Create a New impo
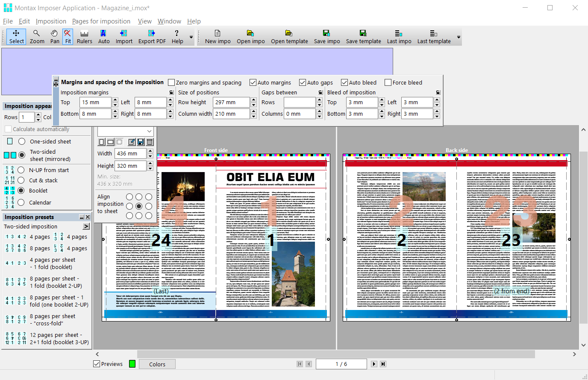Image resolution: width=588 pixels, height=380 pixels. coord(218,37)
